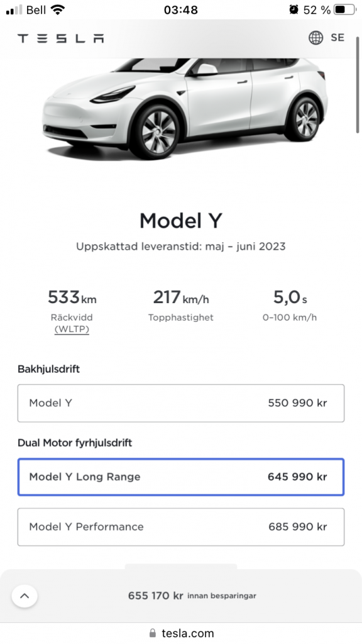Tap the Wi-Fi icon in status bar
This screenshot has width=362, height=644.
[57, 9]
